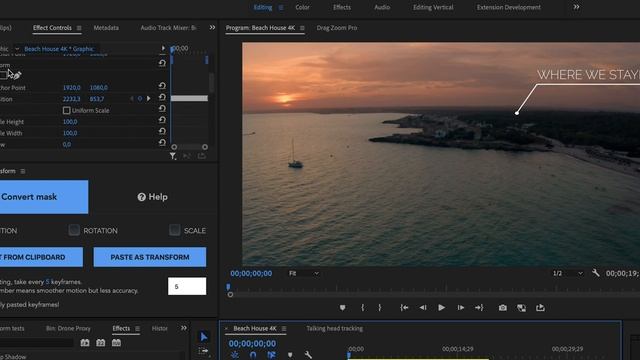Open the Bin: Drone Proxy tab
Screen dimensions: 640x360
click(x=68, y=329)
